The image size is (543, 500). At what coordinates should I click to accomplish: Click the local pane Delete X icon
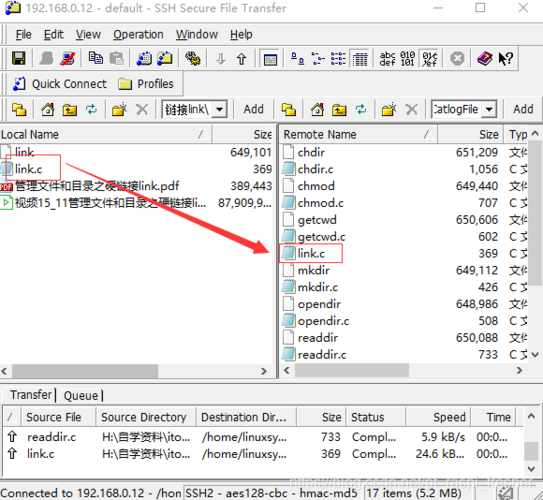[142, 109]
